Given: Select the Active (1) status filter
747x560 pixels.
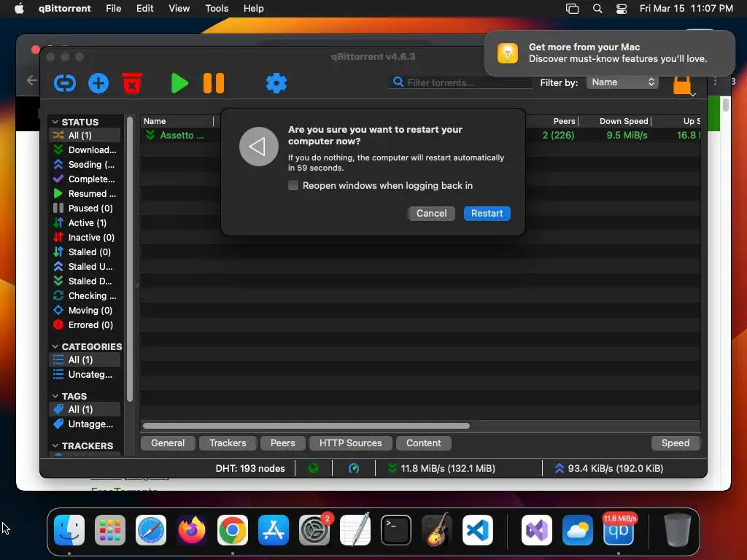Looking at the screenshot, I should pyautogui.click(x=85, y=223).
